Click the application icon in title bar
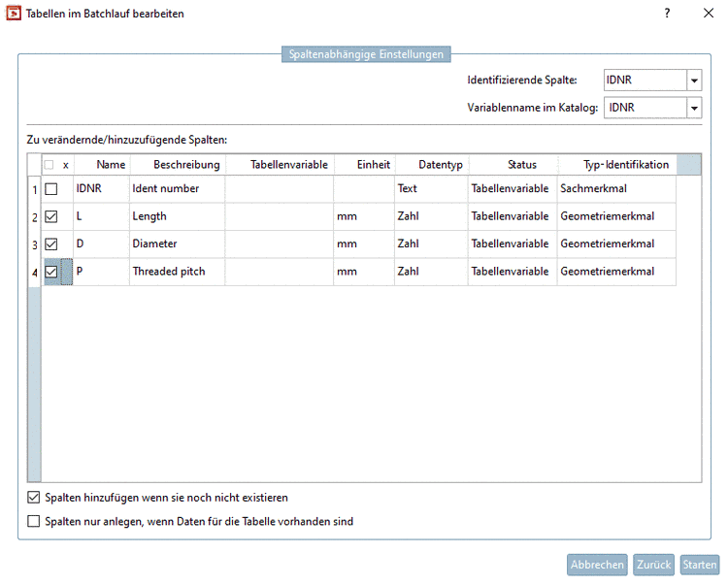Screen dimensions: 728x585 tap(15, 14)
